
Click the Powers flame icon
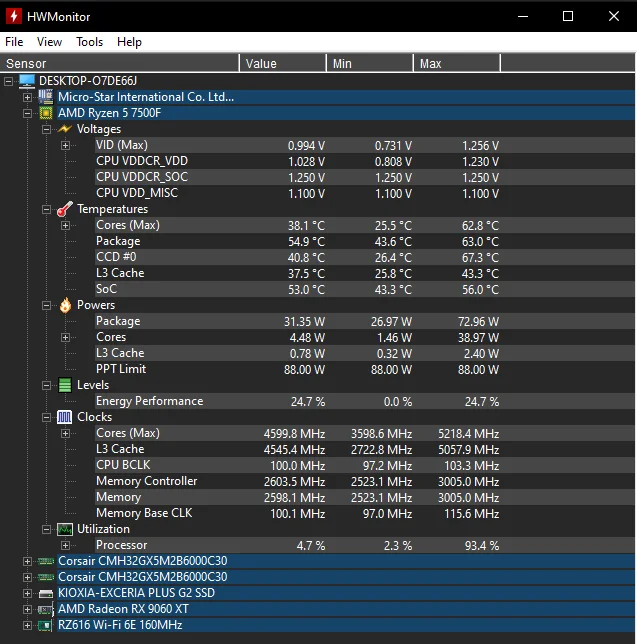[65, 305]
